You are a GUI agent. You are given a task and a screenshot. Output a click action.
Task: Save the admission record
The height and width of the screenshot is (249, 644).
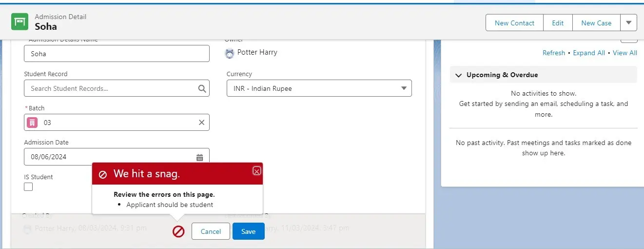pyautogui.click(x=248, y=231)
